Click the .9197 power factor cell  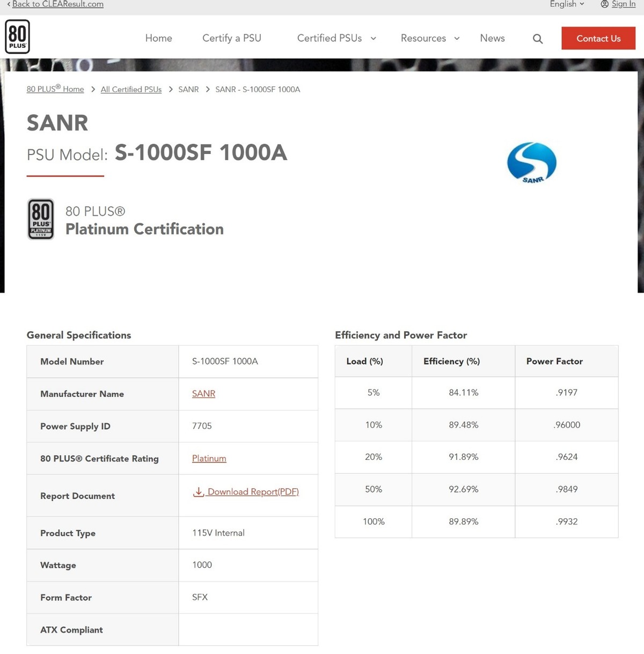[x=567, y=392]
